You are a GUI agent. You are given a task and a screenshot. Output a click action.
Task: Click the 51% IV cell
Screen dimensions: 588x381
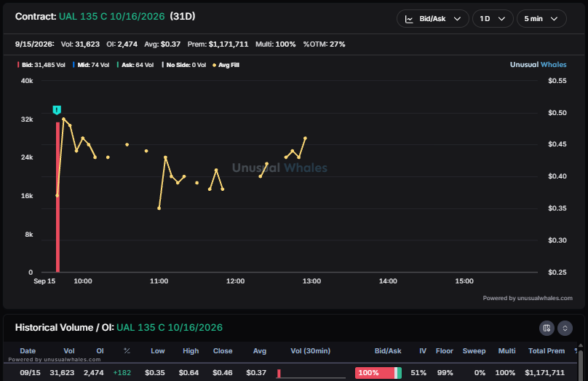pyautogui.click(x=418, y=373)
